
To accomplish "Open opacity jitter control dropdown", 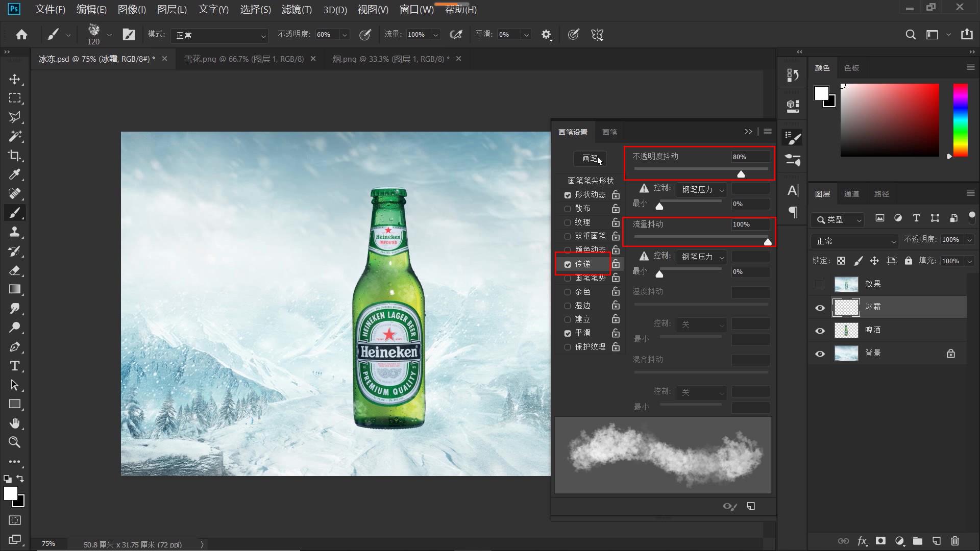I will tap(702, 189).
